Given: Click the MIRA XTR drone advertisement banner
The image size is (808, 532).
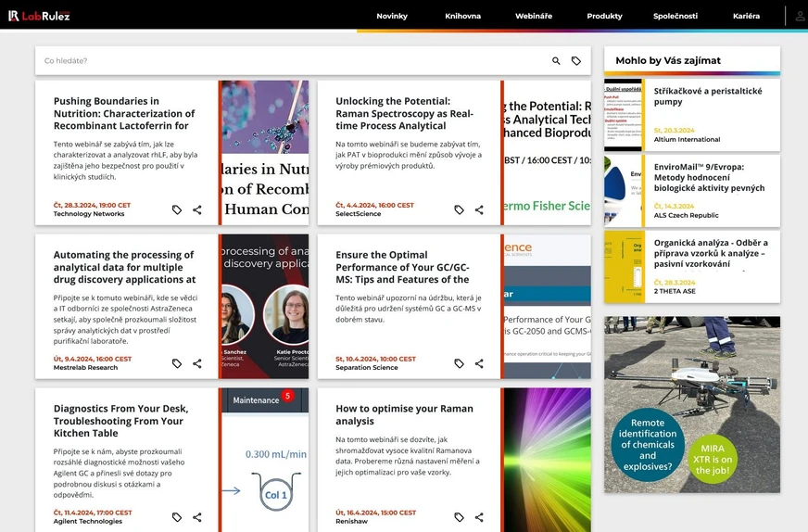Looking at the screenshot, I should 692,404.
